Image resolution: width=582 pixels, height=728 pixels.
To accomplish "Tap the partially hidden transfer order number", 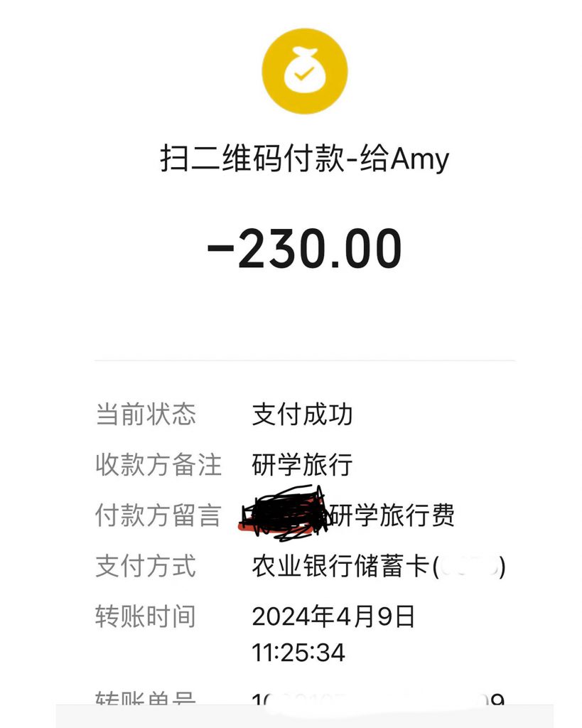I will tap(378, 702).
